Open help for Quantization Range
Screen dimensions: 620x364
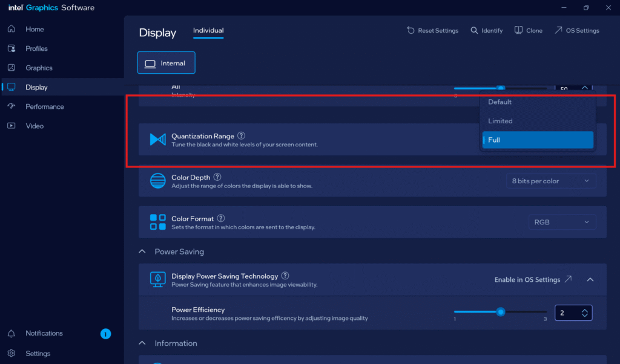click(x=241, y=136)
